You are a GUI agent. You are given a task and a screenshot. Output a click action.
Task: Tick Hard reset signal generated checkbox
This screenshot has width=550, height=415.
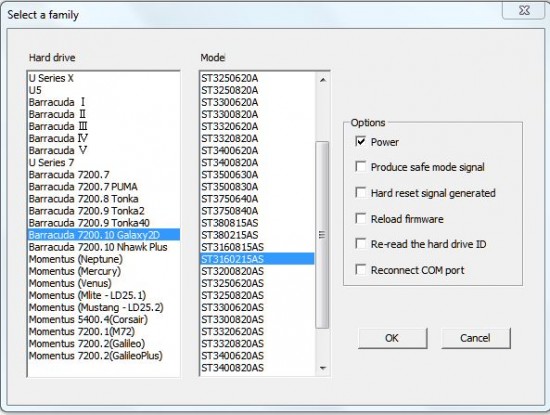361,192
